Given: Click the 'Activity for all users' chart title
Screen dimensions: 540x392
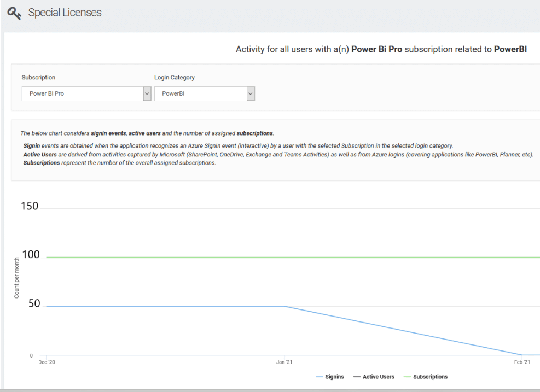Looking at the screenshot, I should point(381,49).
